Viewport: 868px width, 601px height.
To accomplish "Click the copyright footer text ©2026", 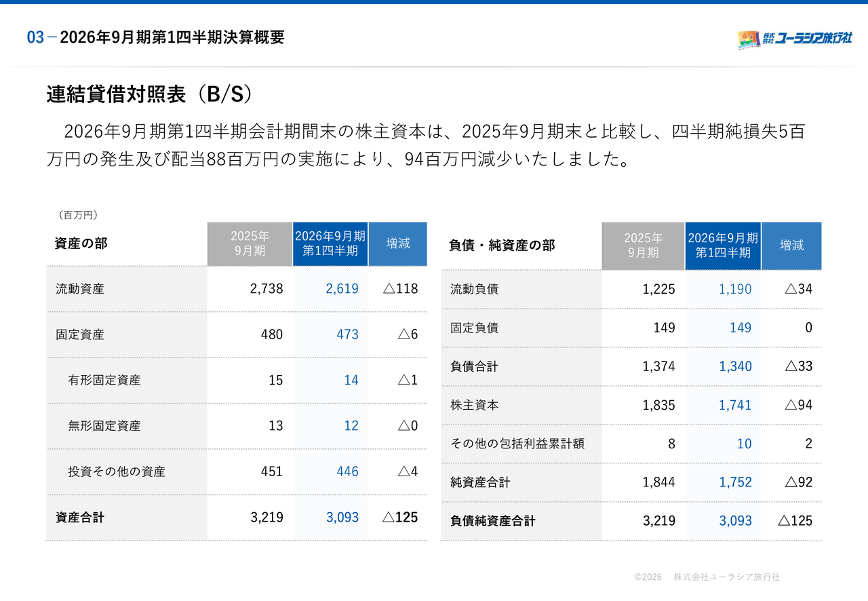I will tap(648, 577).
